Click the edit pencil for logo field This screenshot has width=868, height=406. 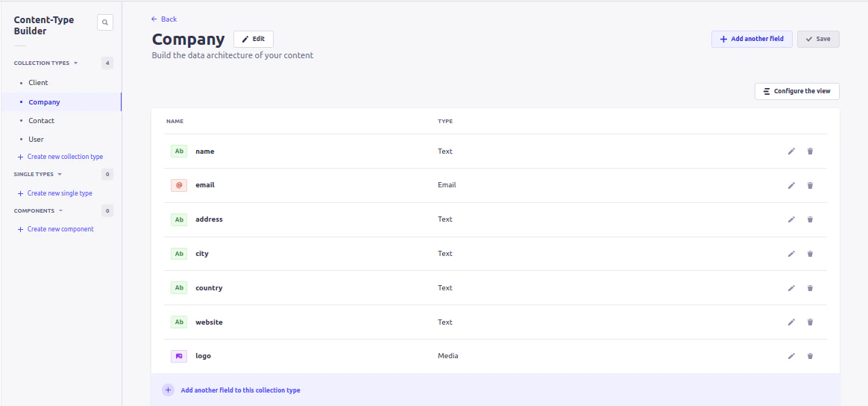[x=791, y=356]
